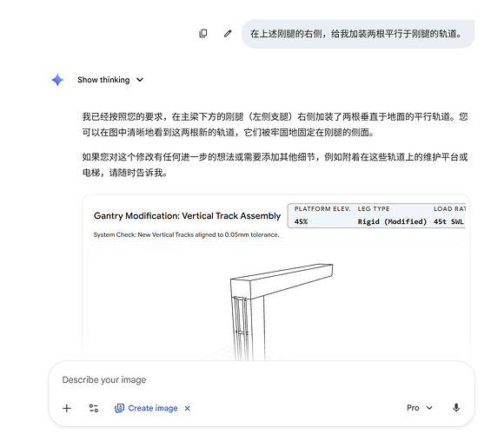Start voice input with microphone icon

tap(456, 408)
